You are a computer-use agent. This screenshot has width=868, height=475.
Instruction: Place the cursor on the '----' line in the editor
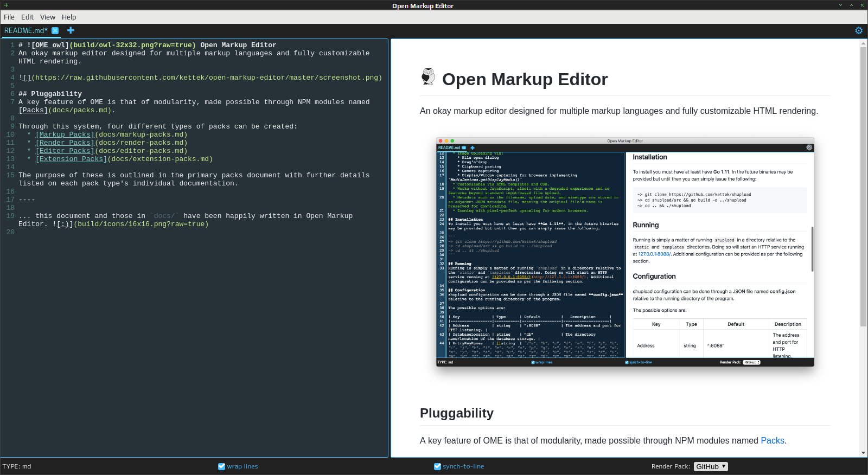coord(27,200)
